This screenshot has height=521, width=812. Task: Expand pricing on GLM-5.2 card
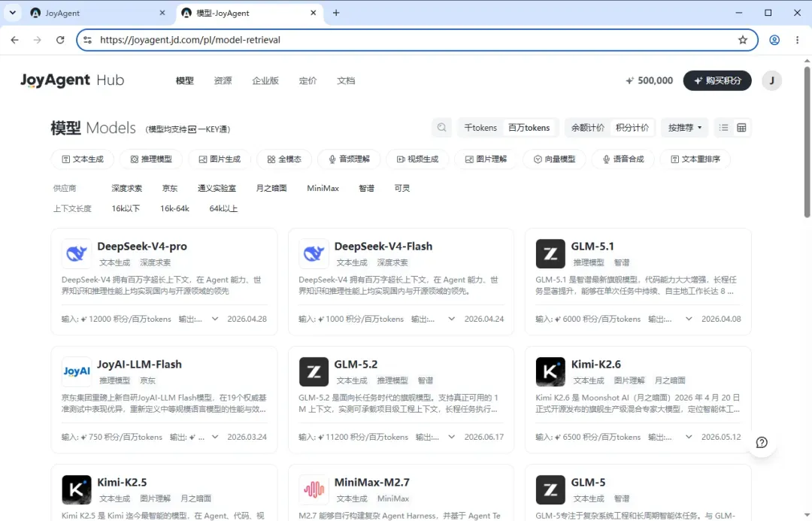pyautogui.click(x=452, y=437)
